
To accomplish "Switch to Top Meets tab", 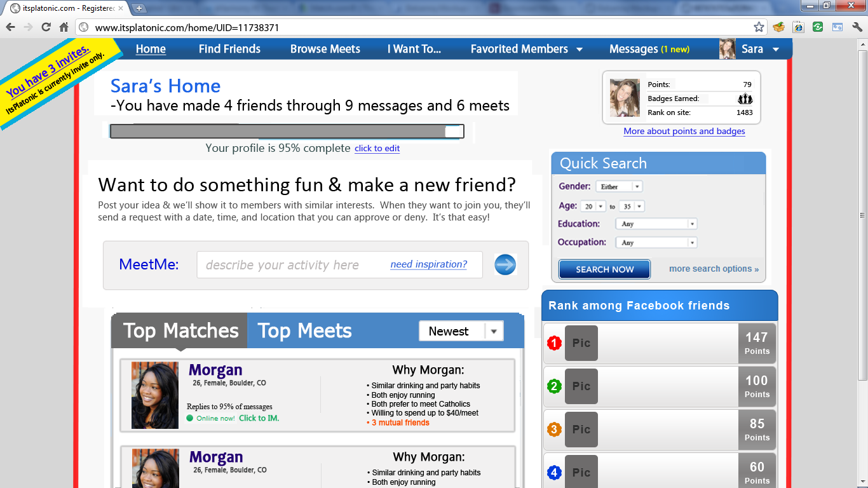I will click(x=304, y=330).
